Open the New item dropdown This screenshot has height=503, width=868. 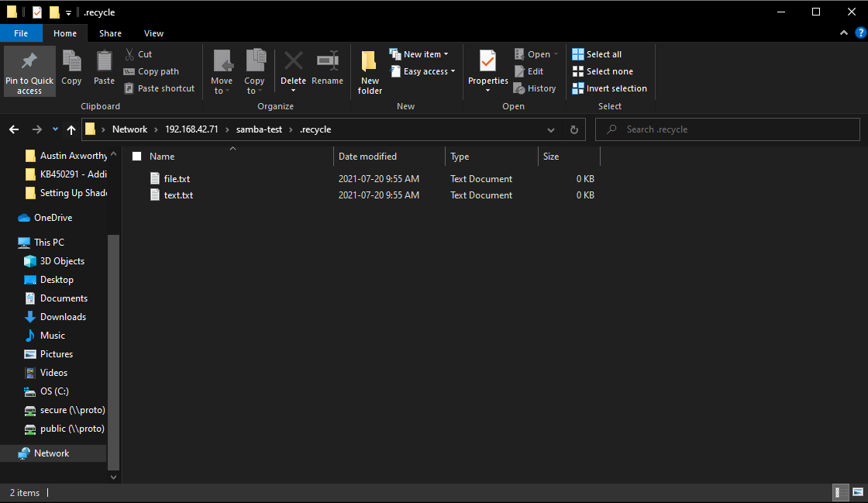(419, 54)
